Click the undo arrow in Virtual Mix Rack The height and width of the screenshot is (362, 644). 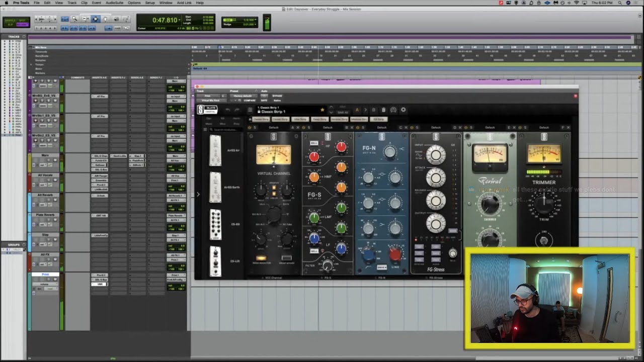[x=228, y=110]
